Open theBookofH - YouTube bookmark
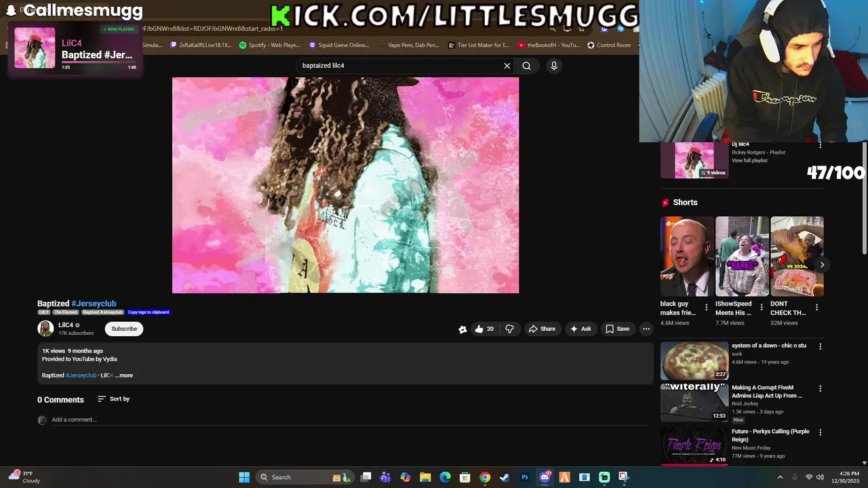The image size is (868, 488). tap(549, 45)
